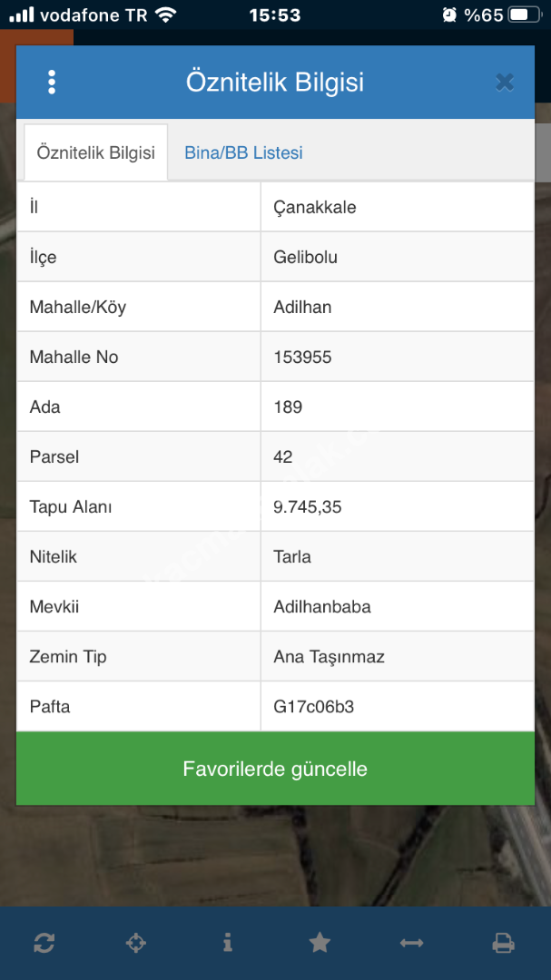This screenshot has height=980, width=551.
Task: Switch to Bina/BB Listesi tab
Action: 243,153
